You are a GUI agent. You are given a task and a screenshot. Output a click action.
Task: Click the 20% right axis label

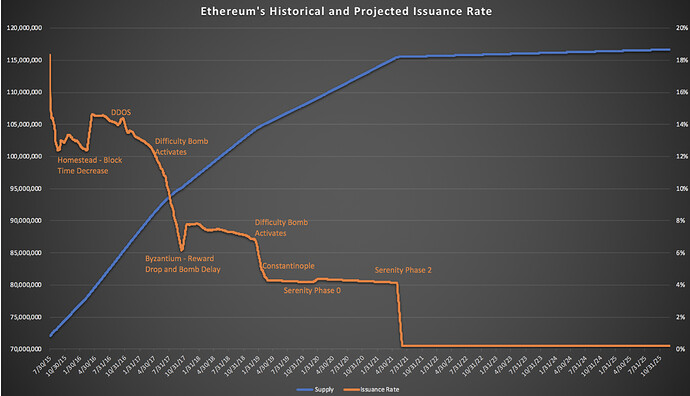click(682, 28)
